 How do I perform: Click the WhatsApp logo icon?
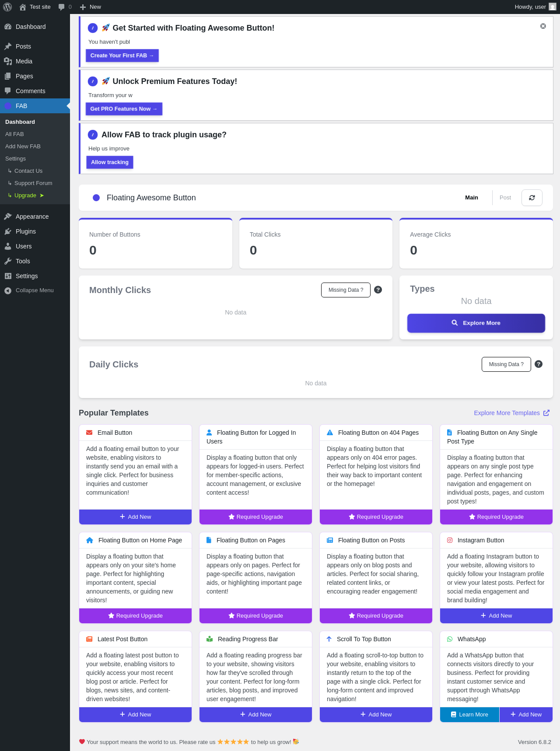[450, 639]
